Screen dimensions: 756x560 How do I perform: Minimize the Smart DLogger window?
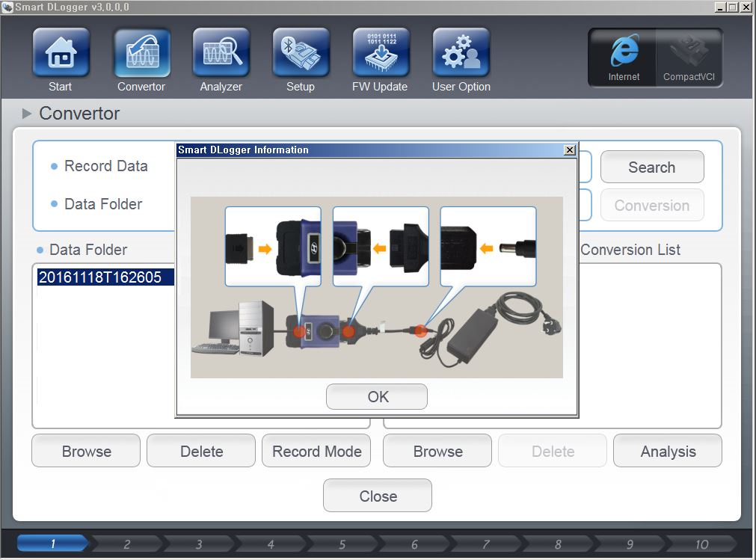tap(720, 7)
